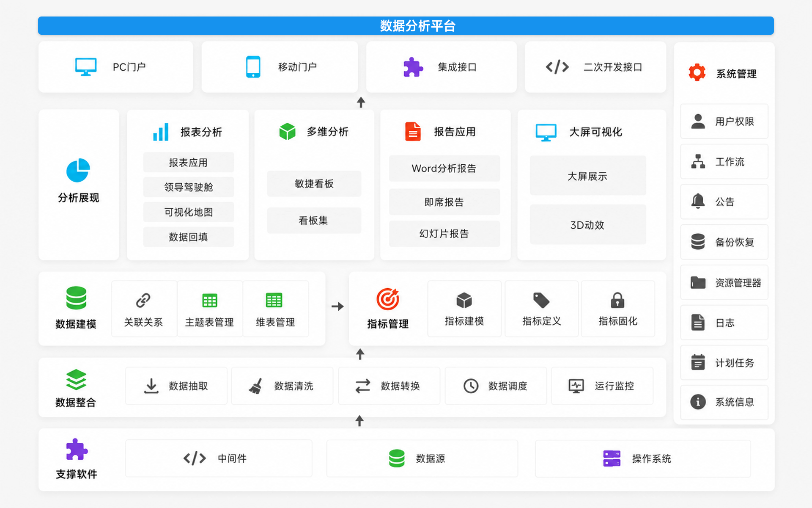The width and height of the screenshot is (812, 508).
Task: Open 计划任务 in the system management panel
Action: (724, 363)
